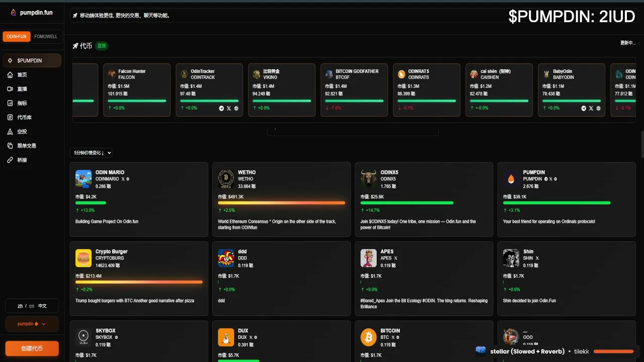
Task: Click "Trump bought burgers with BTC" text
Action: tap(134, 301)
